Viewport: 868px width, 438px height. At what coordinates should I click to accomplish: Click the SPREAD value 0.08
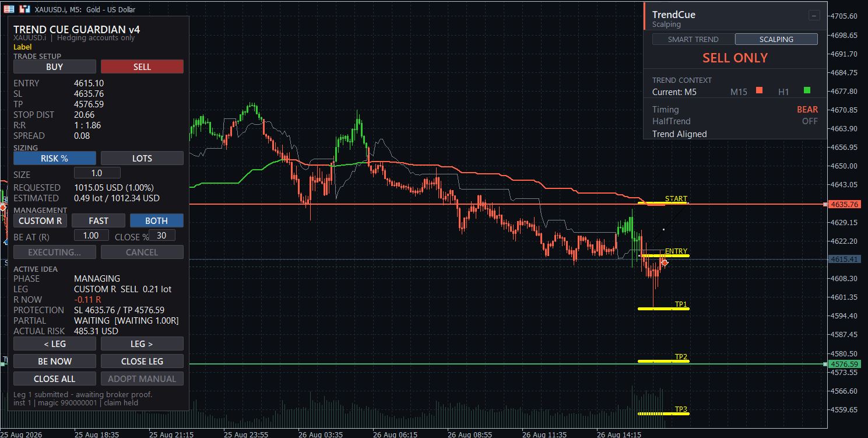pyautogui.click(x=82, y=136)
